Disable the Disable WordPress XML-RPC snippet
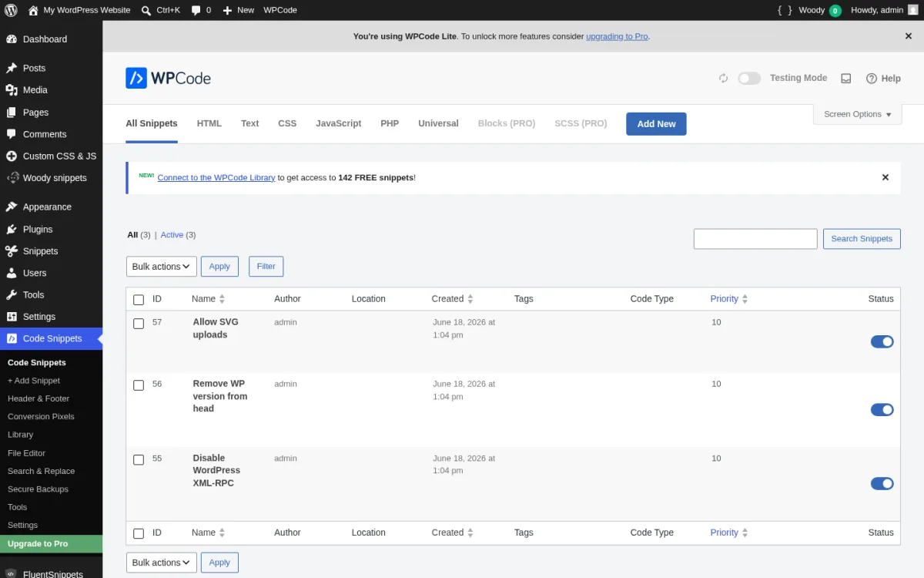Image resolution: width=924 pixels, height=578 pixels. [x=882, y=484]
